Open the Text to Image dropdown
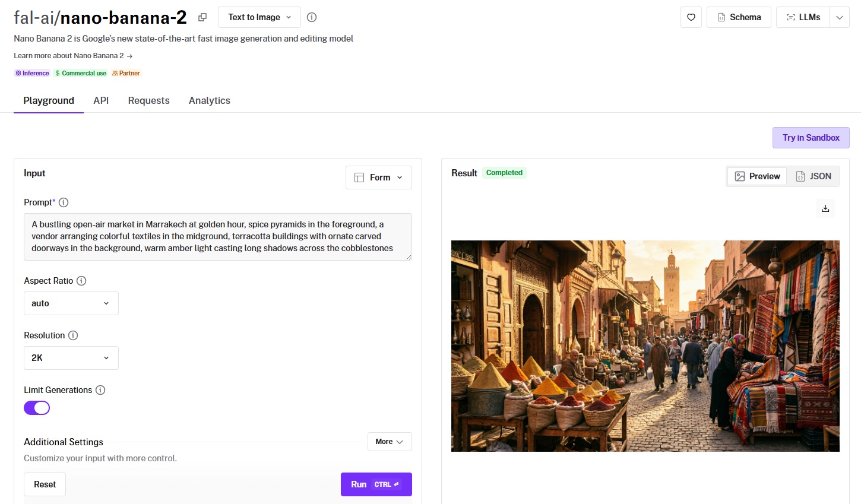861x504 pixels. point(259,17)
